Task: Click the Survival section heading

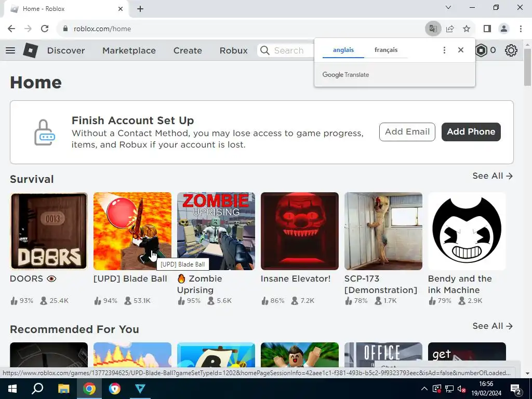Action: point(32,179)
